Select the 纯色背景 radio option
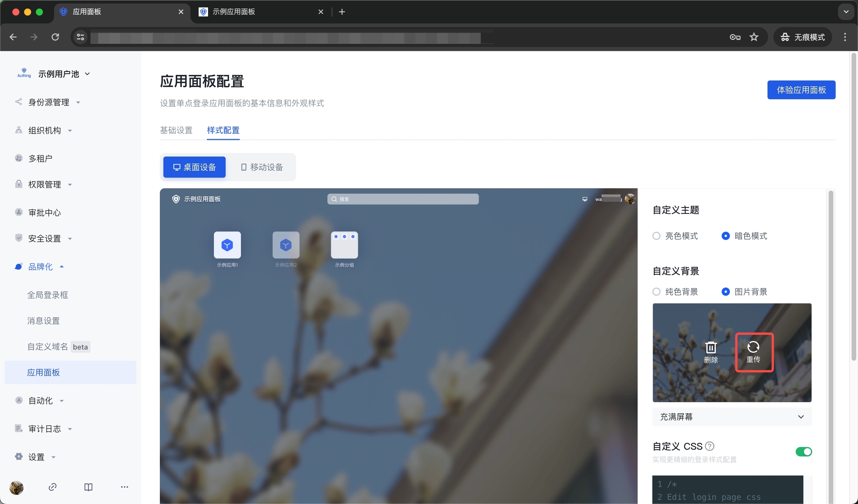Image resolution: width=858 pixels, height=504 pixels. [656, 292]
